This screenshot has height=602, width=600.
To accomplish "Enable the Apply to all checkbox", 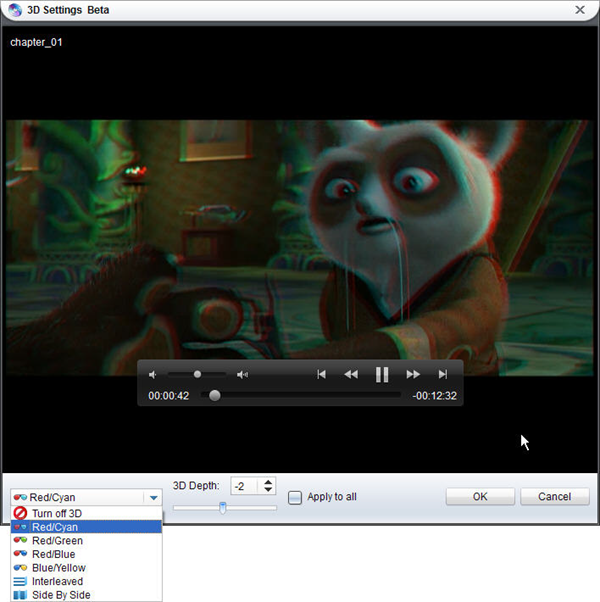I will (x=294, y=498).
